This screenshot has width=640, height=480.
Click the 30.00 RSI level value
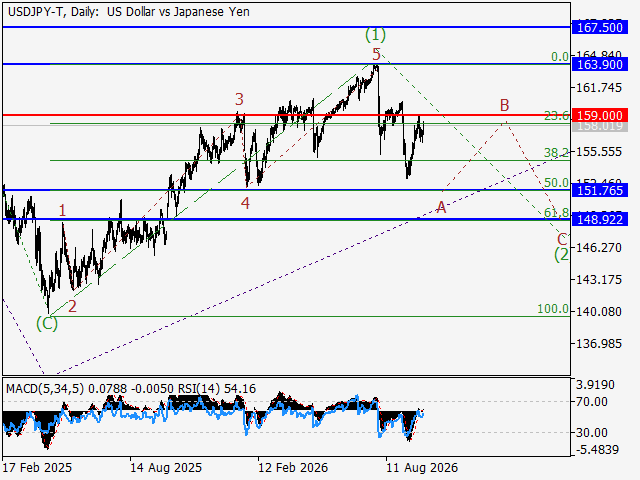[x=591, y=433]
